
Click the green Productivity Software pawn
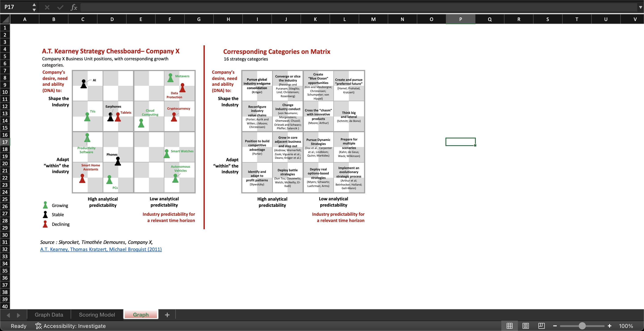point(87,138)
